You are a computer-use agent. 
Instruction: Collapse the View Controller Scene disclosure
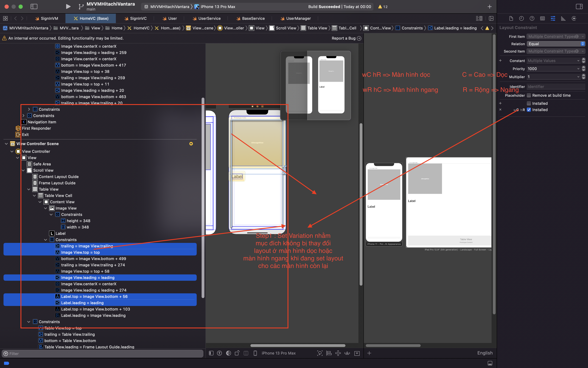6,144
